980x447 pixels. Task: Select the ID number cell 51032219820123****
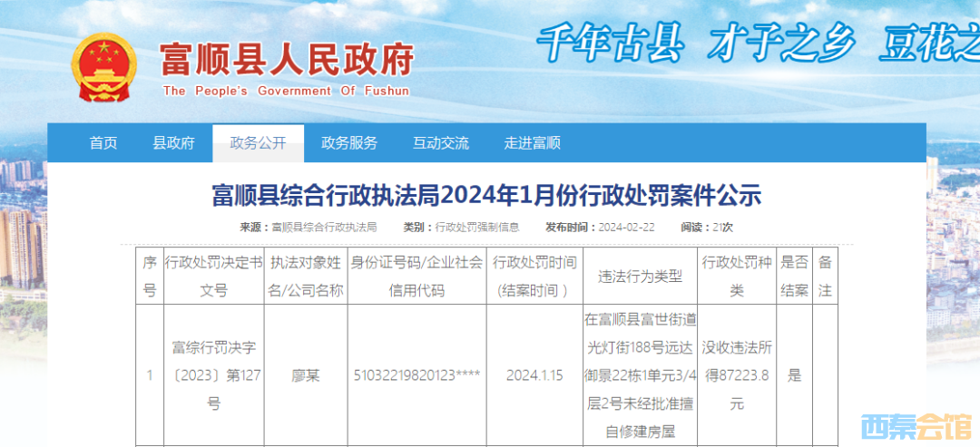click(x=417, y=375)
